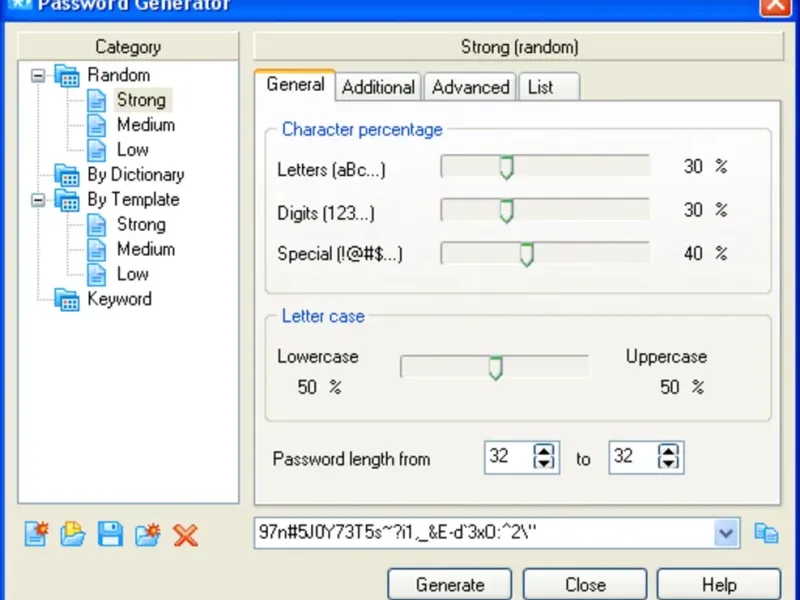This screenshot has height=600, width=800.
Task: Collapse the Random tree node
Action: pos(38,76)
